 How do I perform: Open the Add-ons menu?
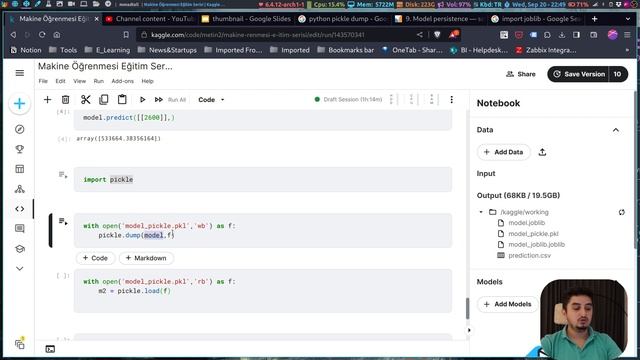click(122, 81)
